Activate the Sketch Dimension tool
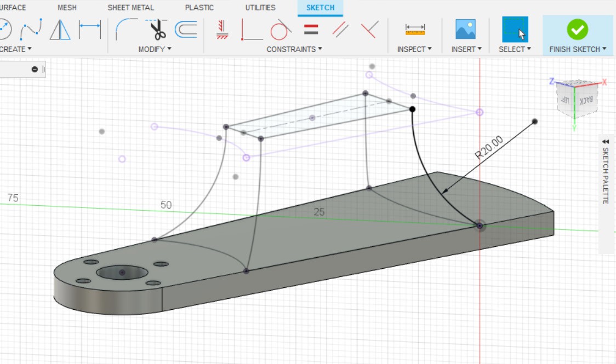The width and height of the screenshot is (616, 364). (x=90, y=29)
